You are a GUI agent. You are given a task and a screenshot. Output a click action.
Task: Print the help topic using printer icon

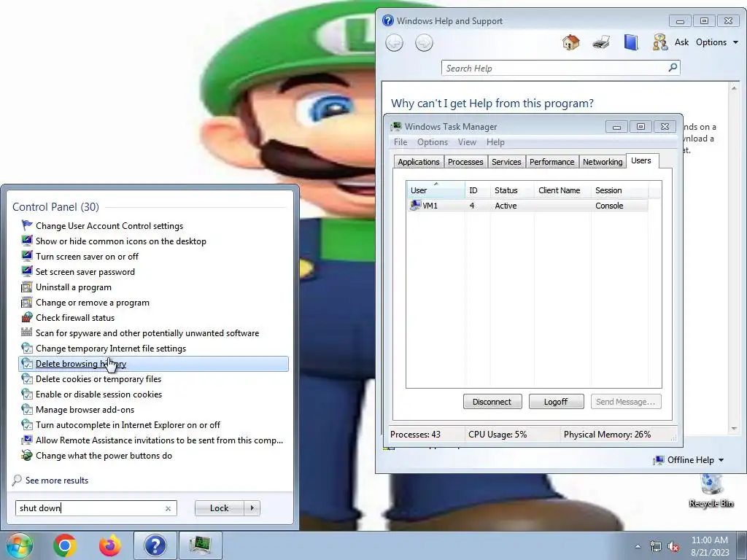[601, 42]
